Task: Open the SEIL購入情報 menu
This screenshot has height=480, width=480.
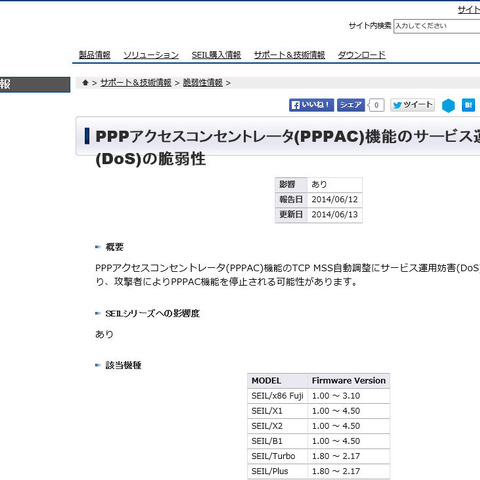Action: point(216,55)
